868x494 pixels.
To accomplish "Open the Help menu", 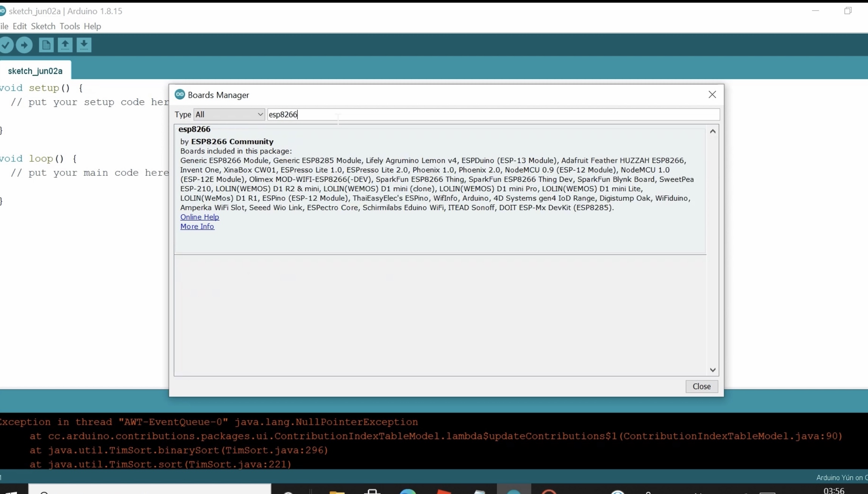I will tap(92, 26).
